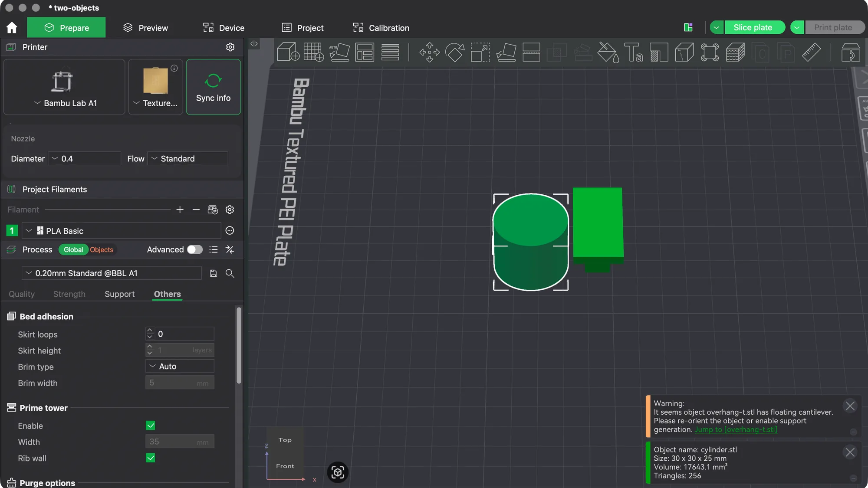Switch to the Device tab
The width and height of the screenshot is (868, 488).
pos(224,28)
